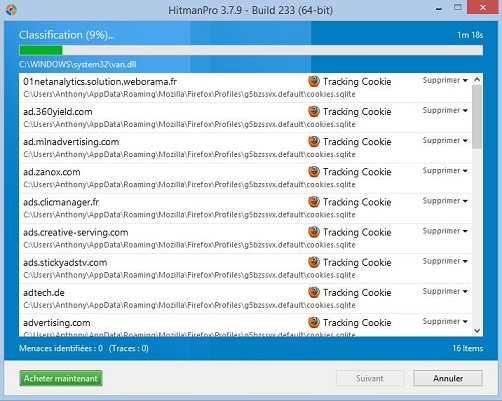Select the ad.mlnadvertising.com entry
This screenshot has height=401, width=502.
click(x=245, y=148)
